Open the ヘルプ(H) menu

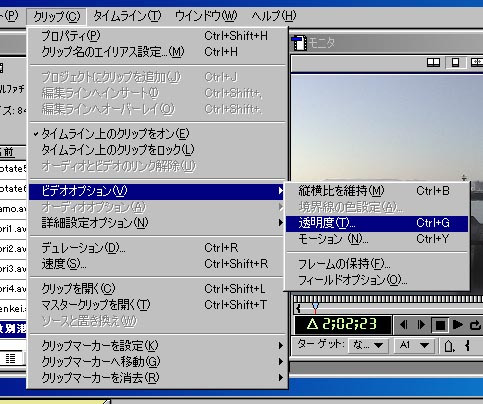point(273,16)
